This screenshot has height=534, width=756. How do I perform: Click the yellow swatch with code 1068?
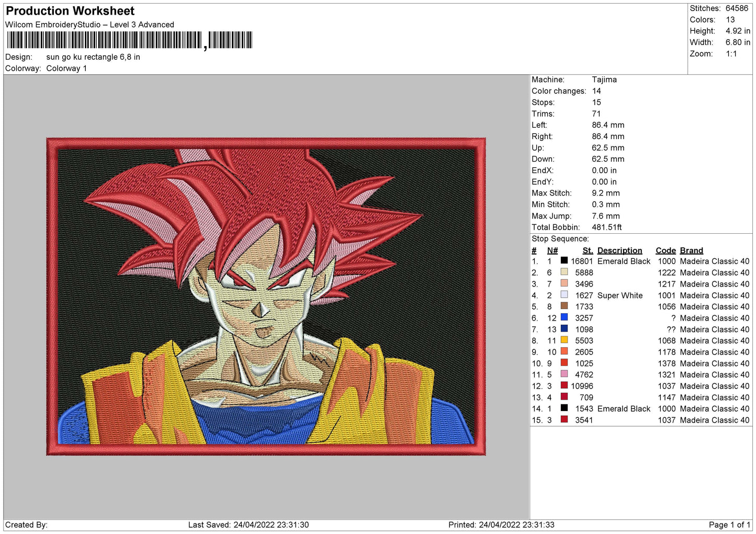564,339
